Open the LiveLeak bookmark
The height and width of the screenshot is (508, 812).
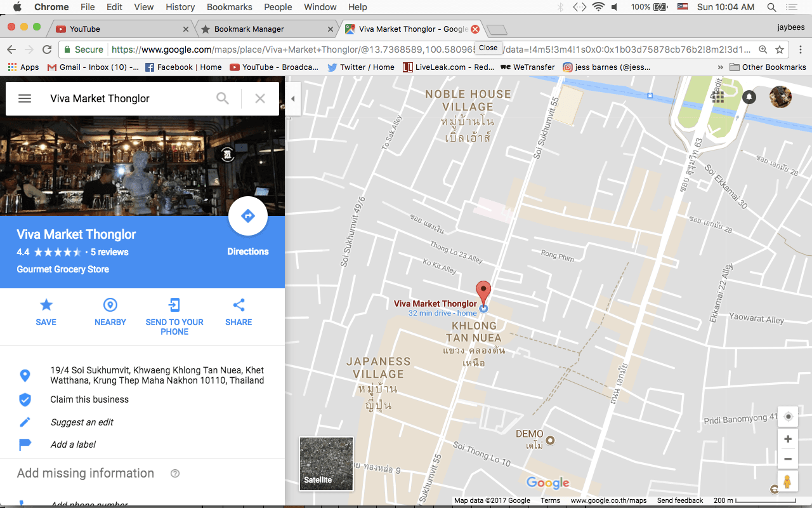449,67
